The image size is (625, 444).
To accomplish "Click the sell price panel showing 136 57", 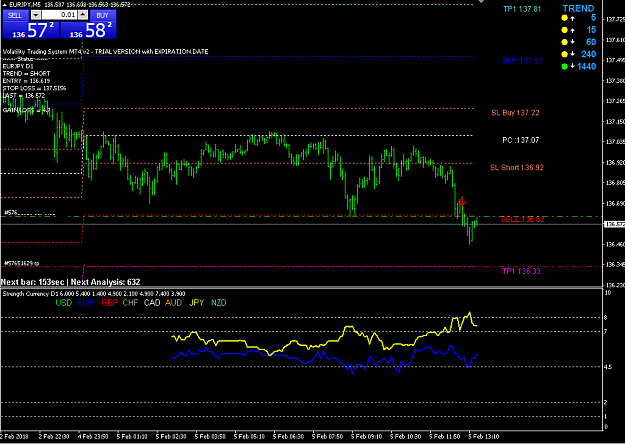I will [x=31, y=30].
